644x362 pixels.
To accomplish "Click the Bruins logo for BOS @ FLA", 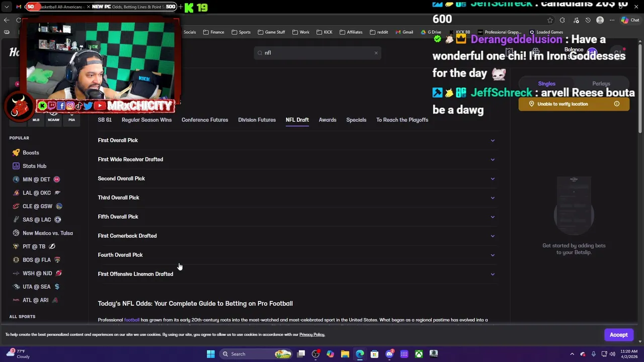I will coord(16,260).
